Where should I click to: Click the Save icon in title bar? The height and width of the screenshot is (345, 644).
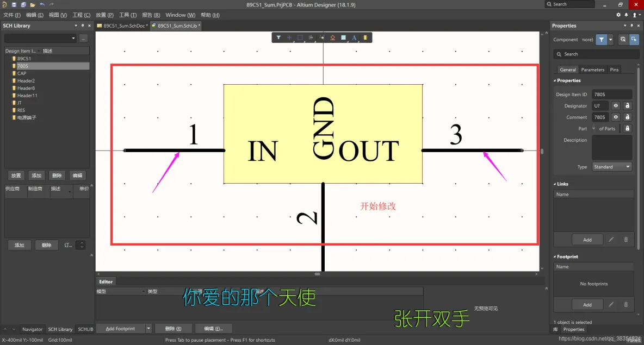tap(15, 4)
